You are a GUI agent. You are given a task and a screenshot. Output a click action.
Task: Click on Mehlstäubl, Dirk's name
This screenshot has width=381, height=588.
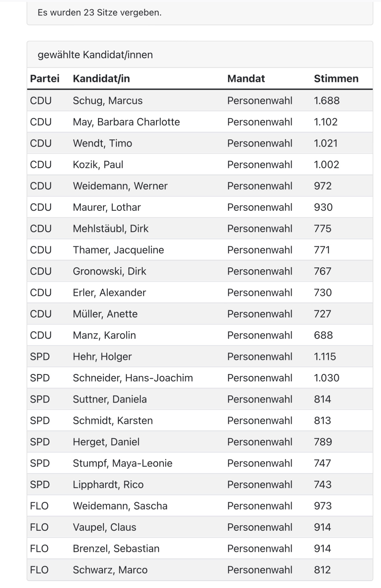click(110, 228)
